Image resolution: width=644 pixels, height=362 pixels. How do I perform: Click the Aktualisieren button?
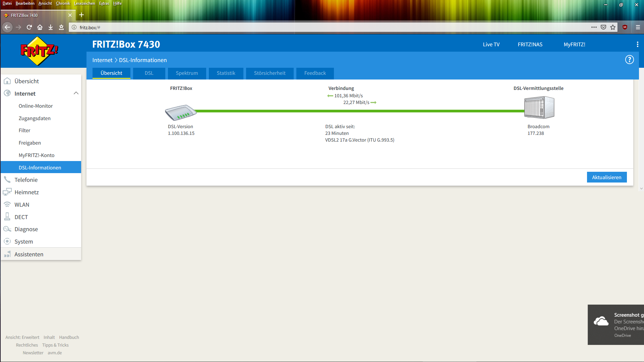click(x=606, y=177)
